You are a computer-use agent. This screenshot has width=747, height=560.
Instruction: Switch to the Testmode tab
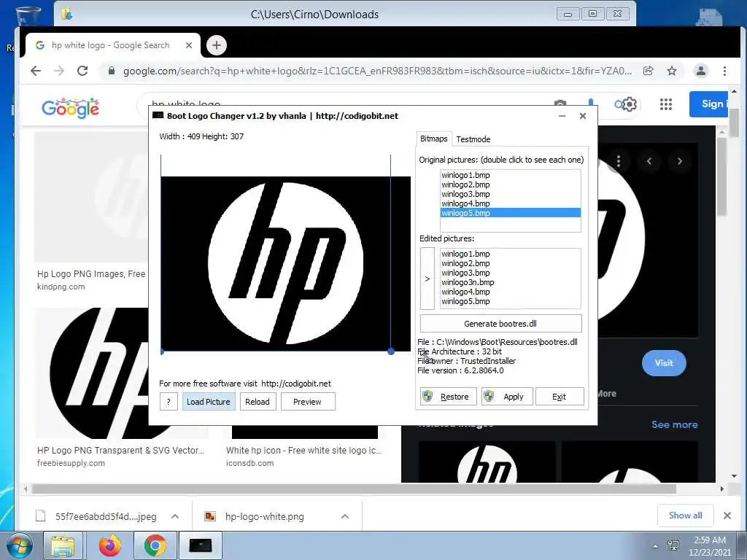pos(473,139)
